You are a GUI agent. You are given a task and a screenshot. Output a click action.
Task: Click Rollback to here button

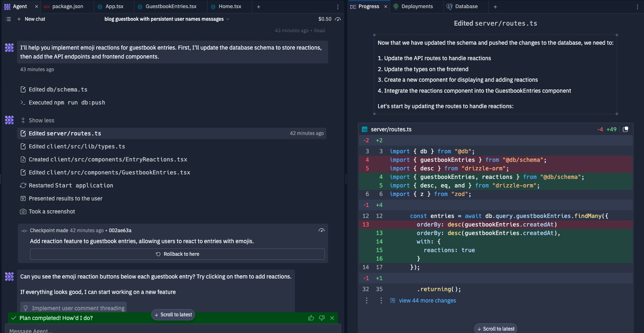tap(177, 254)
